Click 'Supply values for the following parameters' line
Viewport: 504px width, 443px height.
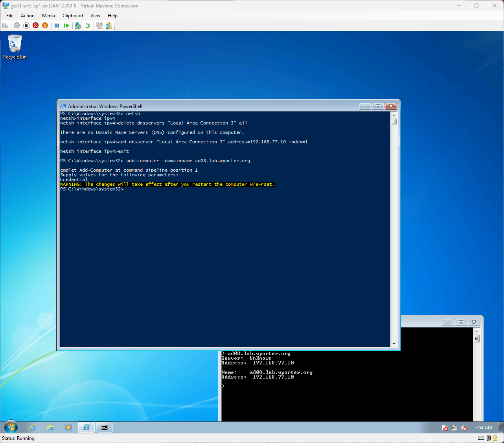(119, 175)
